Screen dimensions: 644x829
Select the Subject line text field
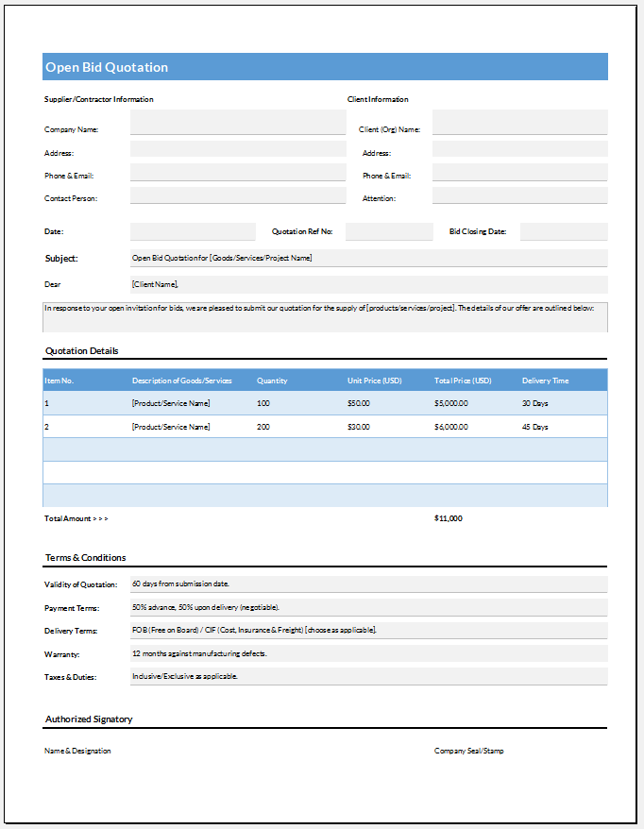click(368, 258)
